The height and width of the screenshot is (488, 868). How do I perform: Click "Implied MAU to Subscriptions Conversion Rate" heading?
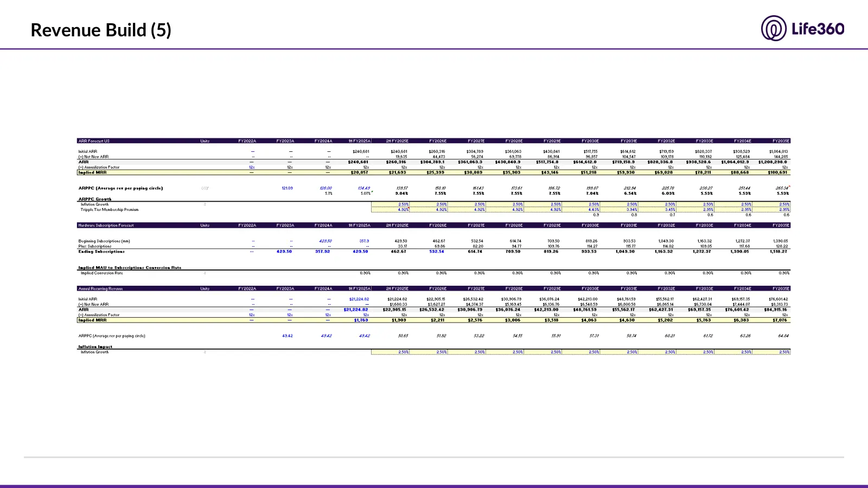(130, 267)
